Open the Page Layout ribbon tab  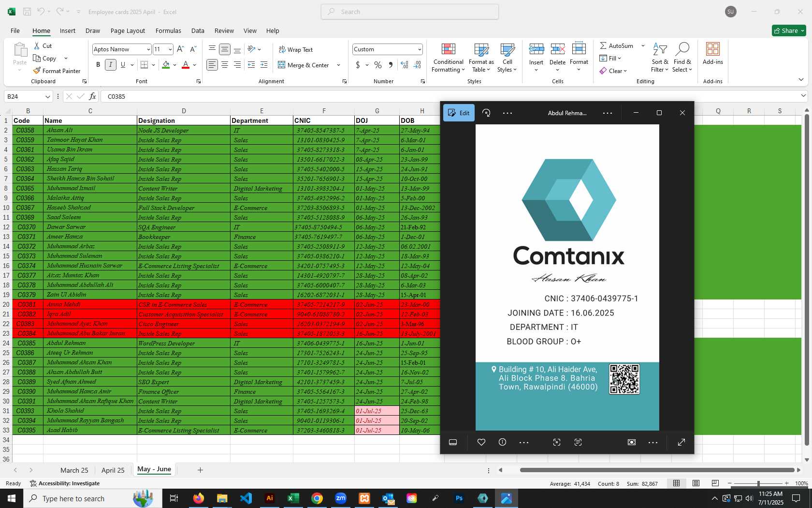128,30
